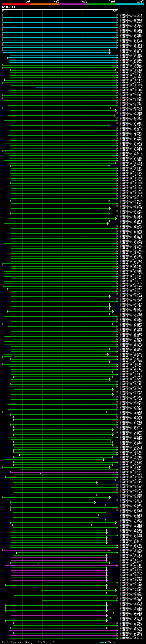Select the UniRef100_B8AGR5 label
This screenshot has width=146, height=644.
(131, 30)
